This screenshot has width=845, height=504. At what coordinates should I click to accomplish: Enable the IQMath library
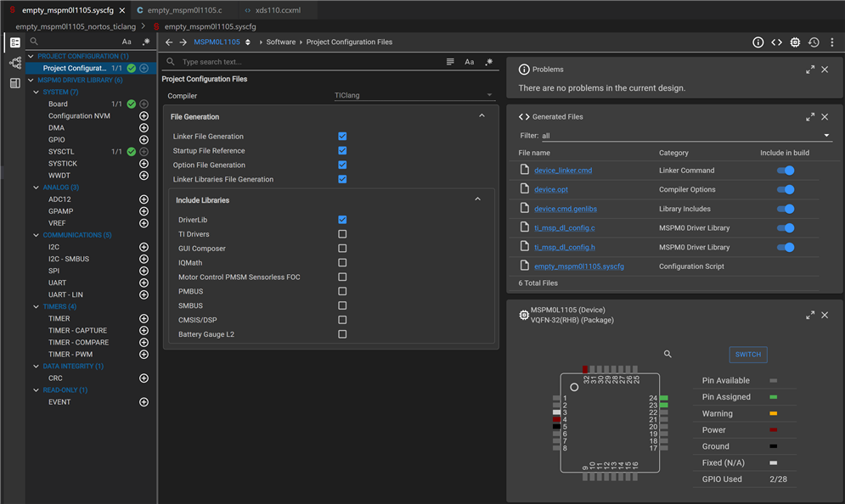[342, 263]
